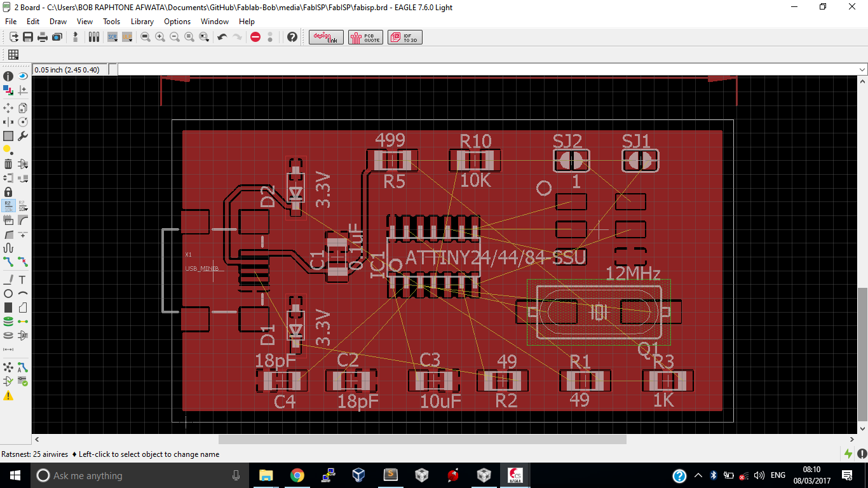Open the Options menu
The image size is (868, 488).
177,21
